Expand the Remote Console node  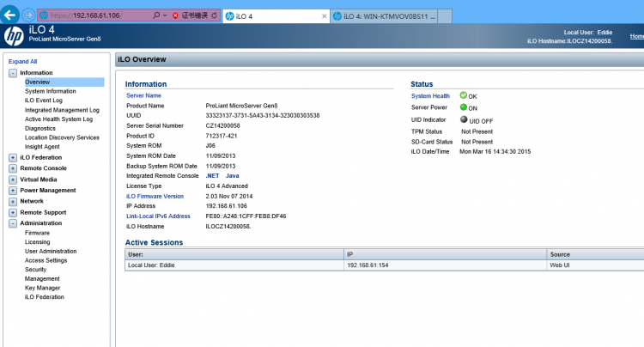(13, 168)
